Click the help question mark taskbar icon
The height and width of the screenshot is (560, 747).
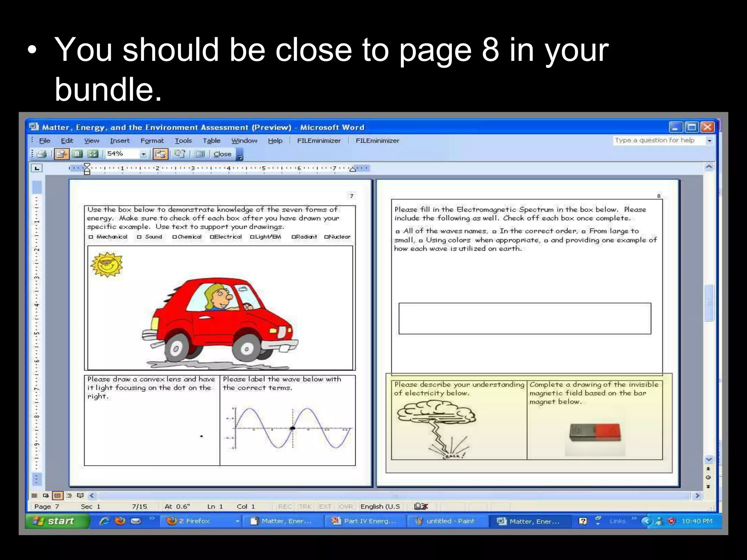pos(583,521)
